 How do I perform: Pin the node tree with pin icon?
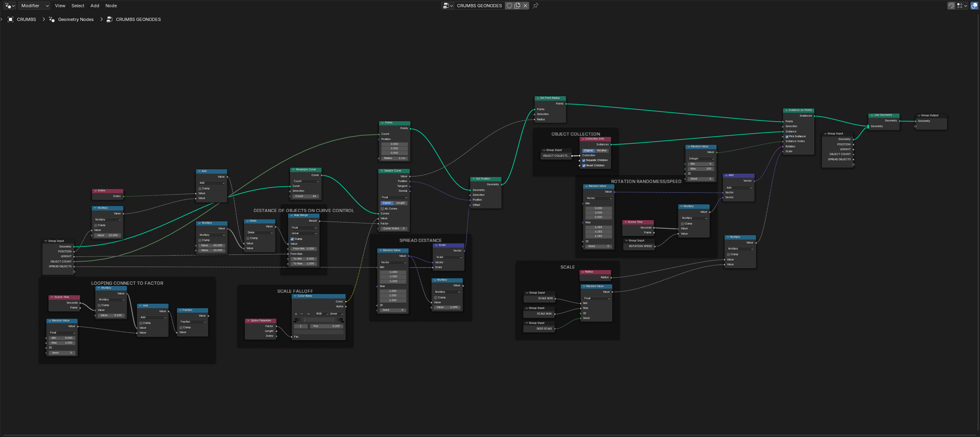[x=535, y=6]
